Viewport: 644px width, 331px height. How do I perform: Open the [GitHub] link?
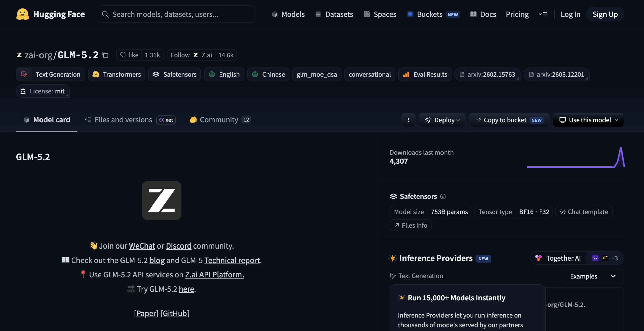pyautogui.click(x=175, y=313)
